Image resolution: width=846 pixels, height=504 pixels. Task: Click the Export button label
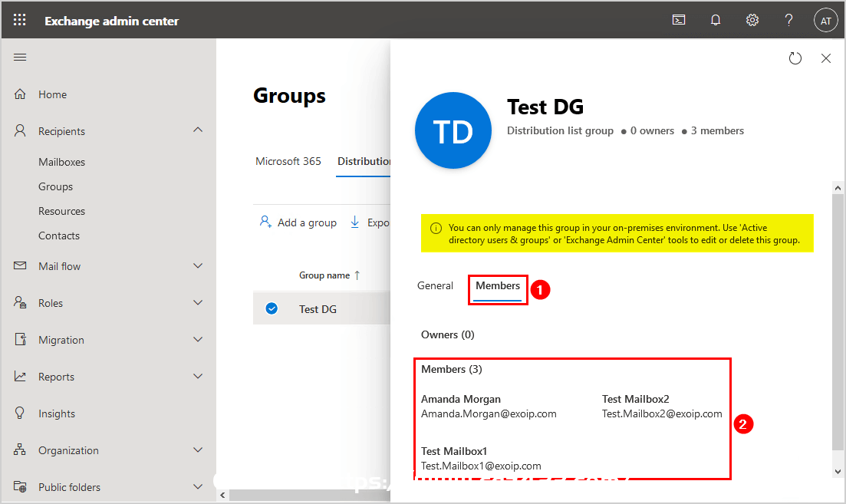click(x=378, y=222)
